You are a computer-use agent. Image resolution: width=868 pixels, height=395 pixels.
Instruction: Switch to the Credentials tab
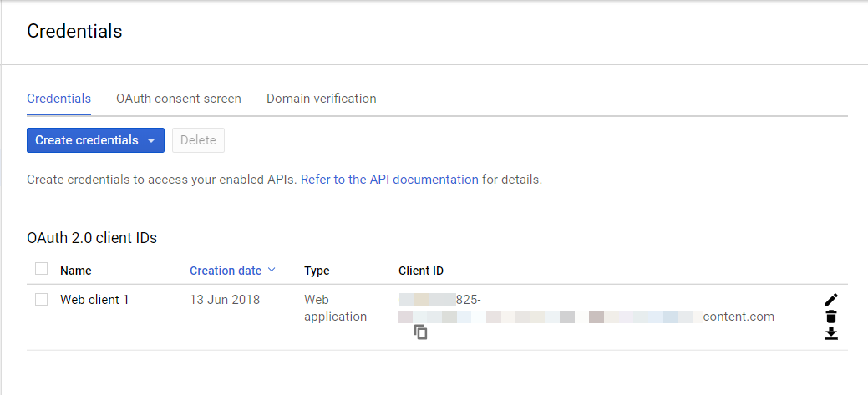click(x=58, y=99)
